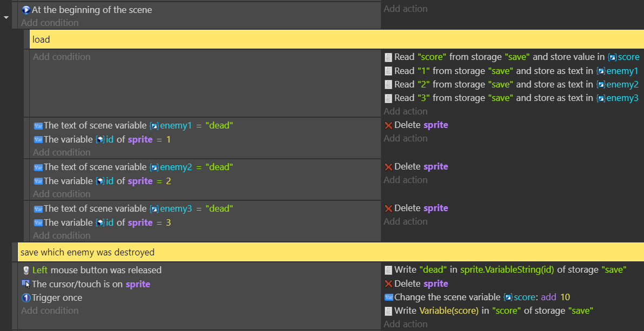
Task: Click Add action below the Read "3" action
Action: 405,111
